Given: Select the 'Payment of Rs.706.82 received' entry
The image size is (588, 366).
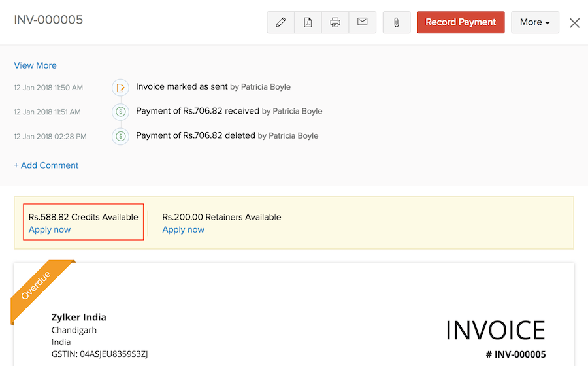Looking at the screenshot, I should (199, 111).
